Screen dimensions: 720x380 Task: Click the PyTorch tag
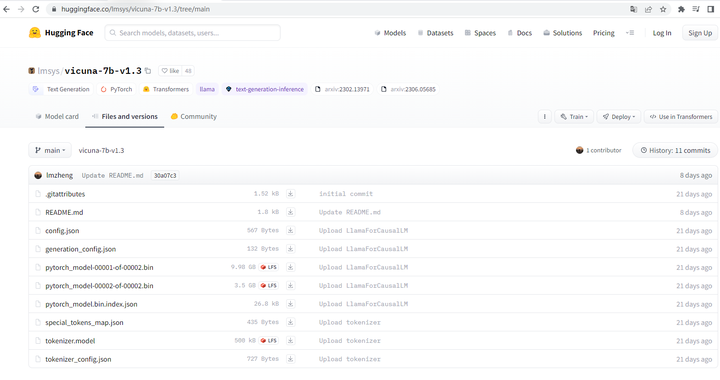116,89
